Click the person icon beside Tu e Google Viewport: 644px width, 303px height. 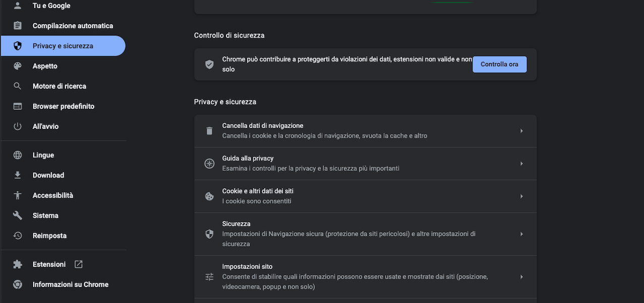click(x=18, y=6)
